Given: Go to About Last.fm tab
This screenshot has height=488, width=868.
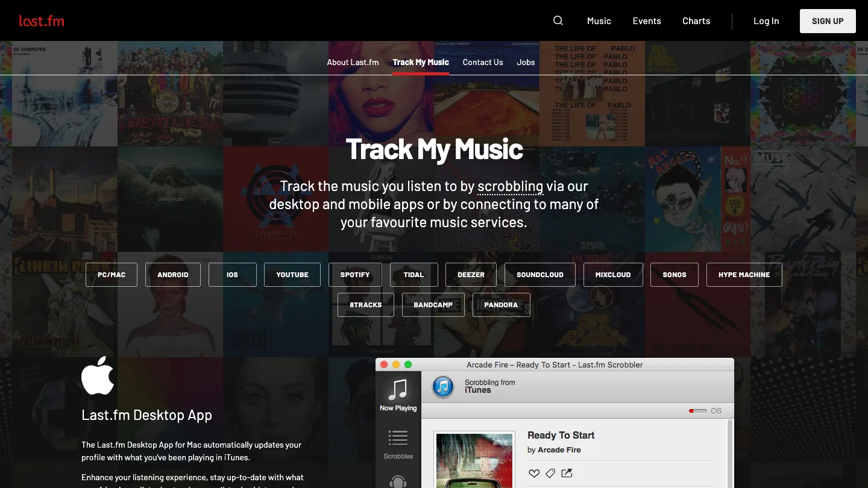Looking at the screenshot, I should pyautogui.click(x=353, y=62).
